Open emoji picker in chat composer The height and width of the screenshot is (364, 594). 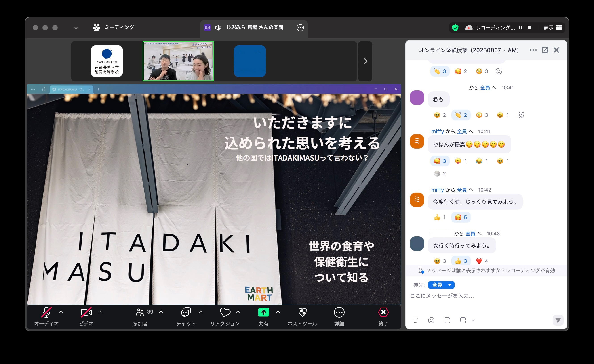point(431,320)
